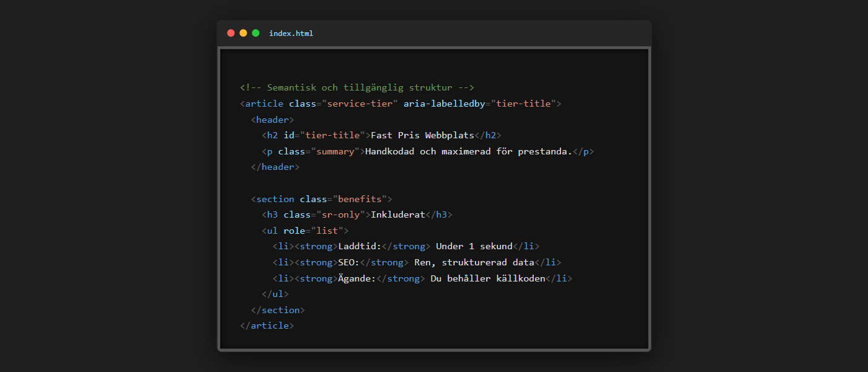This screenshot has height=372, width=868.
Task: Select the index.html file tab
Action: tap(291, 33)
